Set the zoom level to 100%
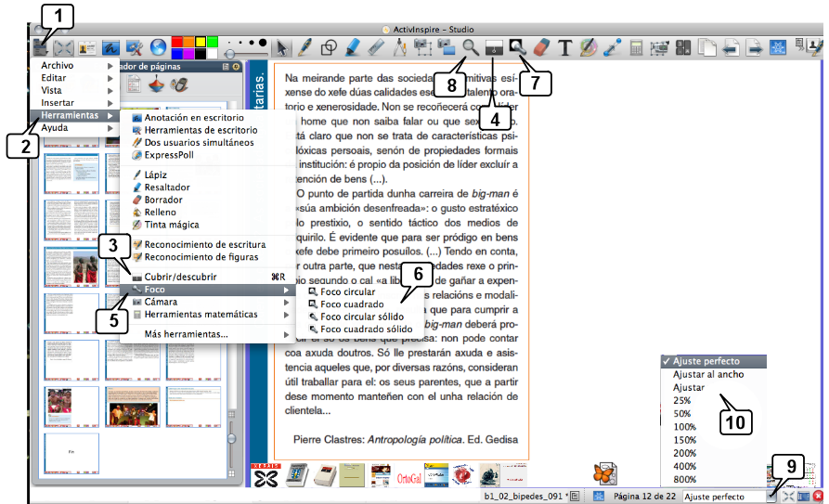This screenshot has width=829, height=504. 683,426
